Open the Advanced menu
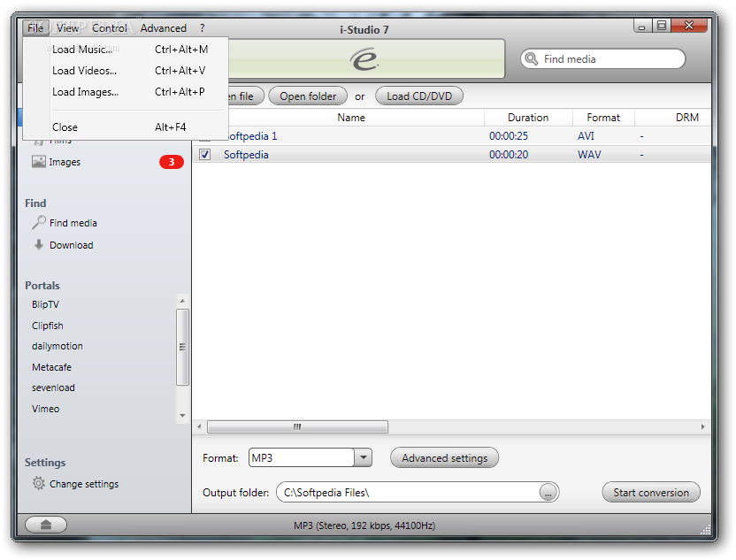736x560 pixels. coord(164,28)
